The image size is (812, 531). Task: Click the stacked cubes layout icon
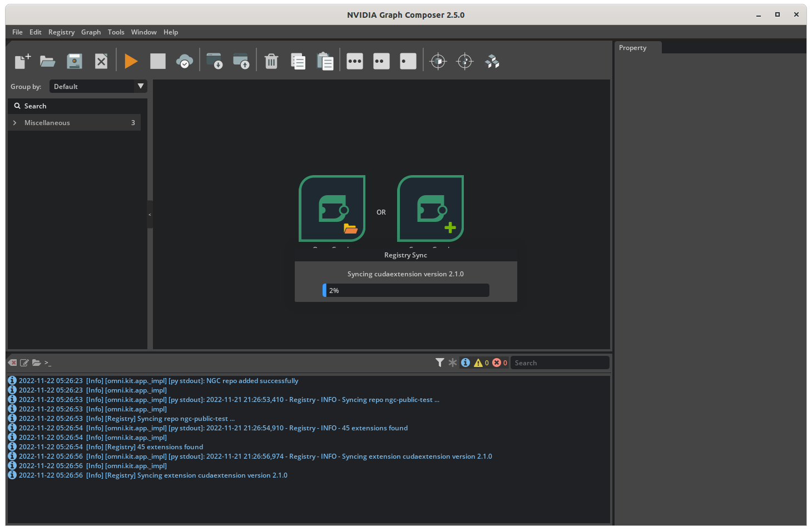click(x=492, y=61)
